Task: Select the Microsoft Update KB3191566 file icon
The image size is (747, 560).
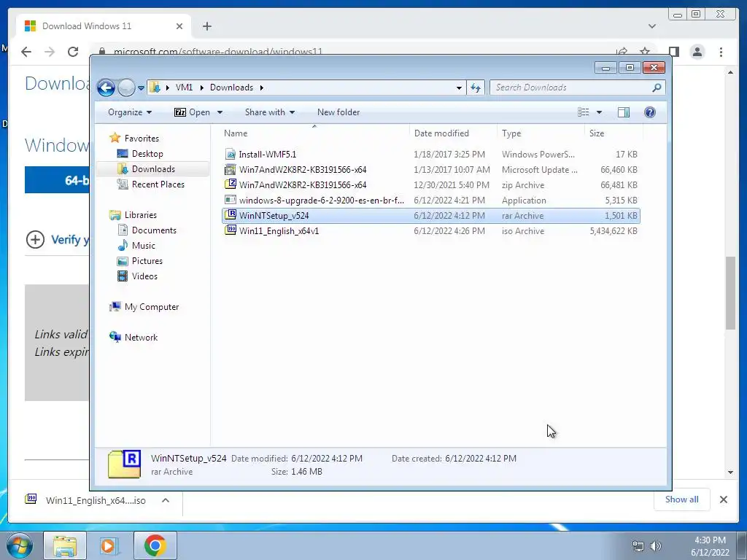Action: [x=231, y=169]
